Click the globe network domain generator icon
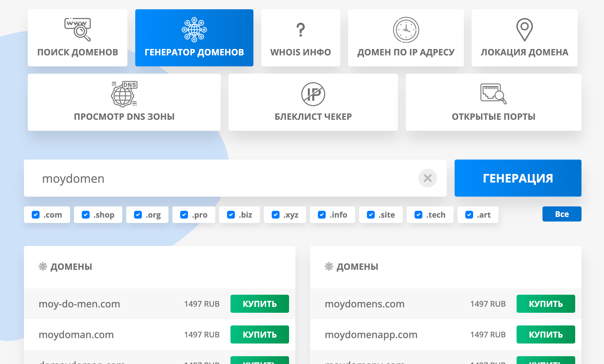604x364 pixels. (194, 30)
